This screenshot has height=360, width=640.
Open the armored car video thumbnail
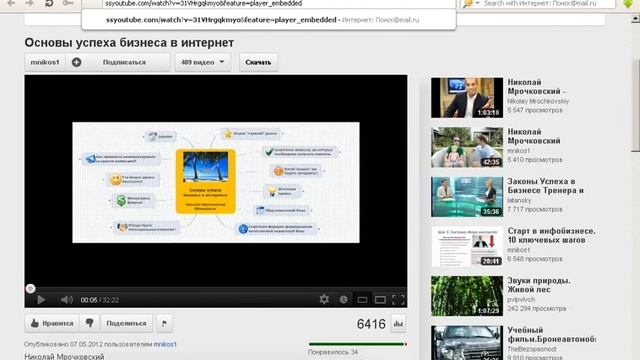point(467,343)
